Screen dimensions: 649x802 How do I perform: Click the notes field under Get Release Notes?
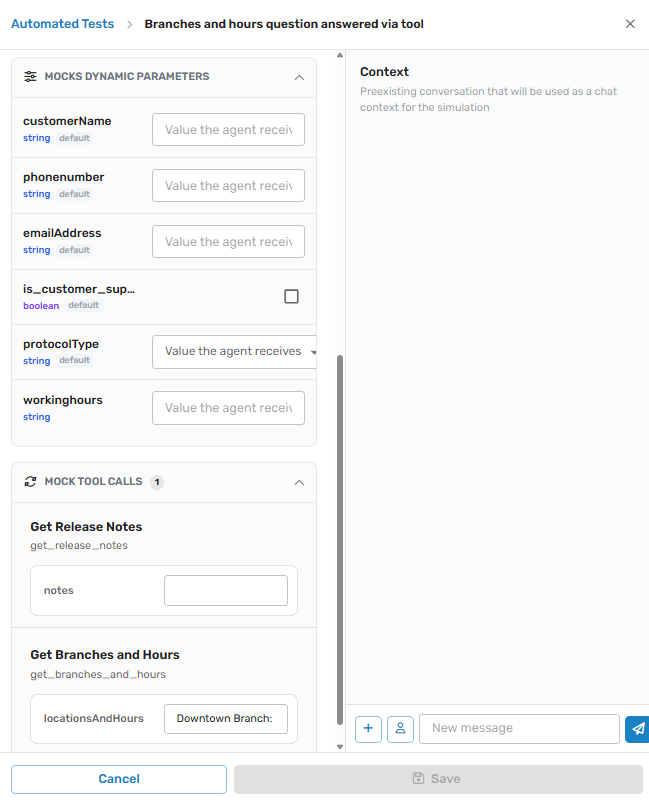226,591
